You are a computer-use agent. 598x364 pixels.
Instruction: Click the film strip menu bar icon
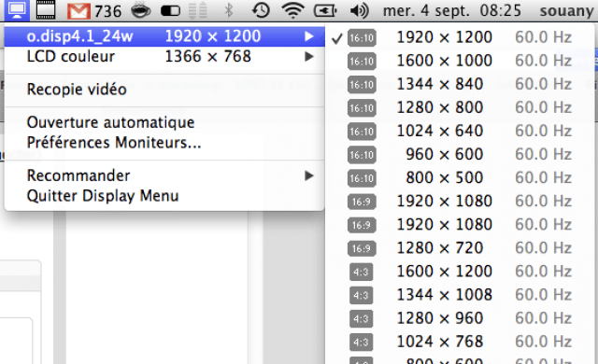[x=46, y=10]
